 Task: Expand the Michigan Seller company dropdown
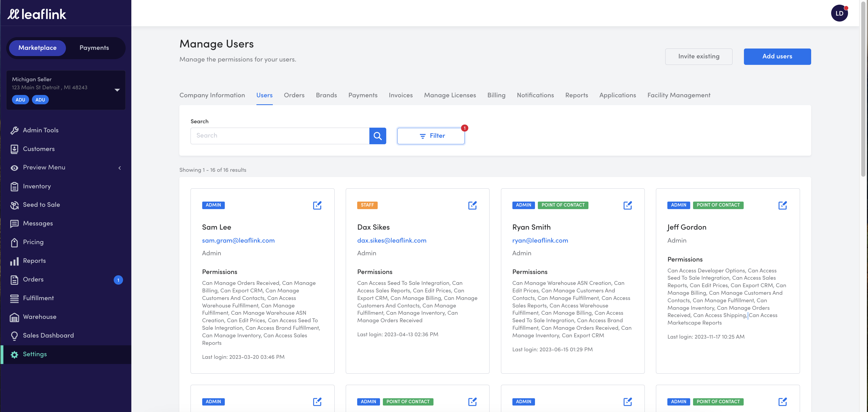tap(117, 90)
